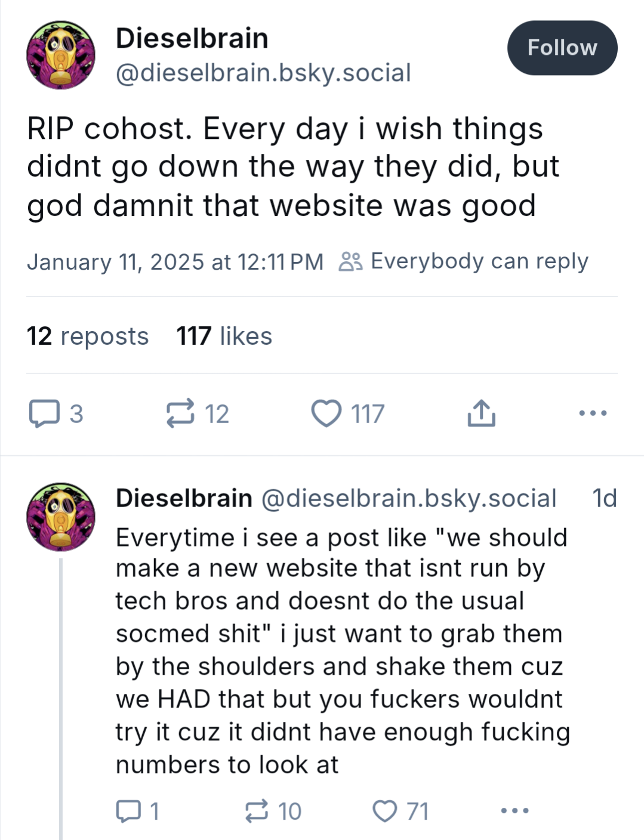Viewport: 644px width, 840px height.
Task: Tap the repost icon on main post
Action: 180,413
